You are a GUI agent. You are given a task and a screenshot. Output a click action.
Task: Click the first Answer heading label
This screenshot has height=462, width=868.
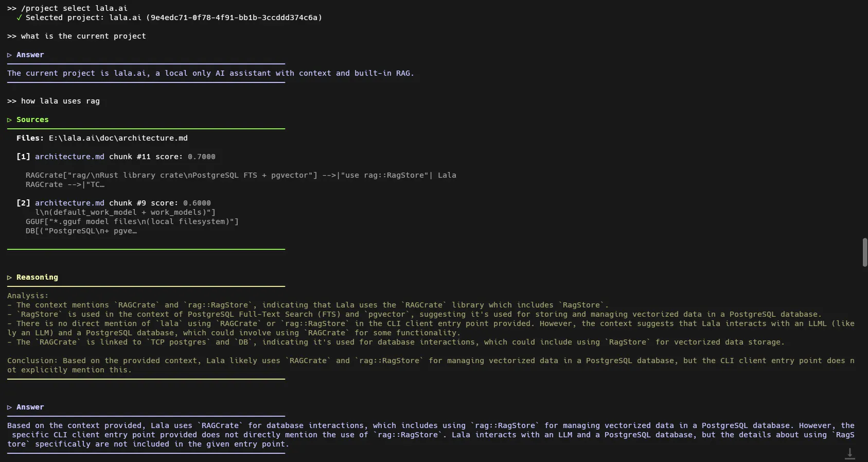point(30,55)
